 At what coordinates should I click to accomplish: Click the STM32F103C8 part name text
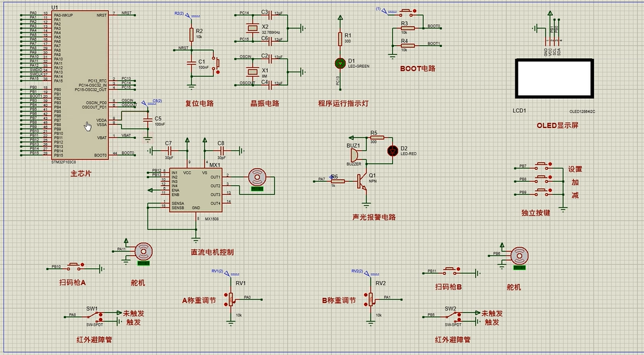pos(64,162)
